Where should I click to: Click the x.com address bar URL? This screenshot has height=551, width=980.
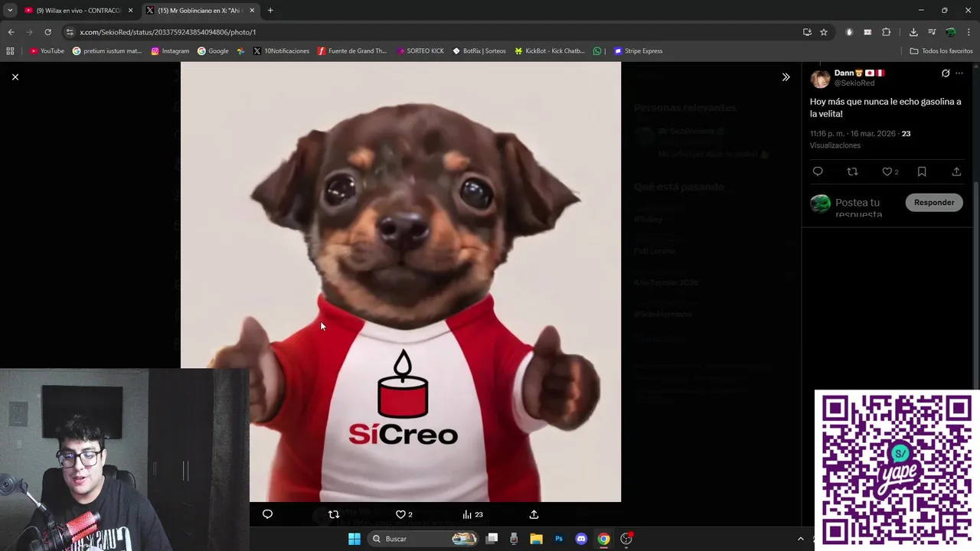coord(168,32)
